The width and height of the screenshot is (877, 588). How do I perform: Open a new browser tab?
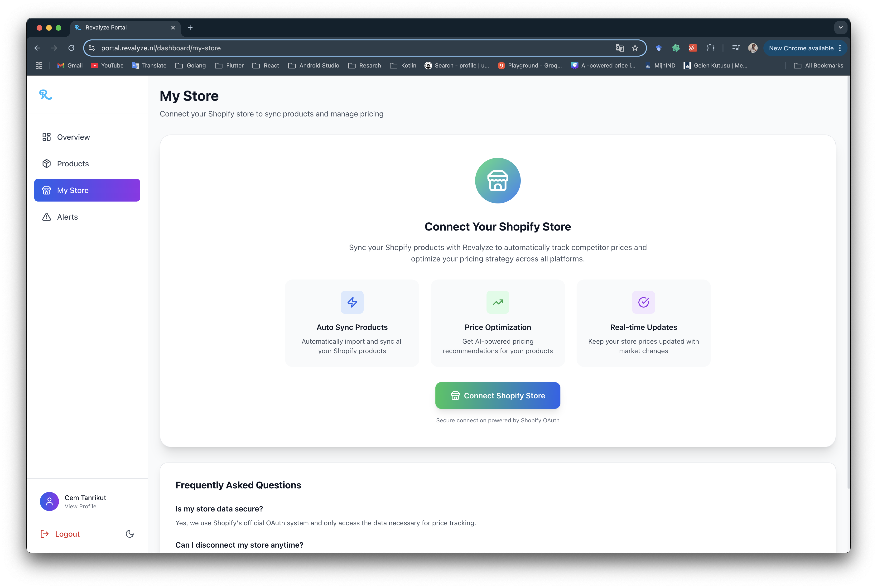pyautogui.click(x=190, y=27)
